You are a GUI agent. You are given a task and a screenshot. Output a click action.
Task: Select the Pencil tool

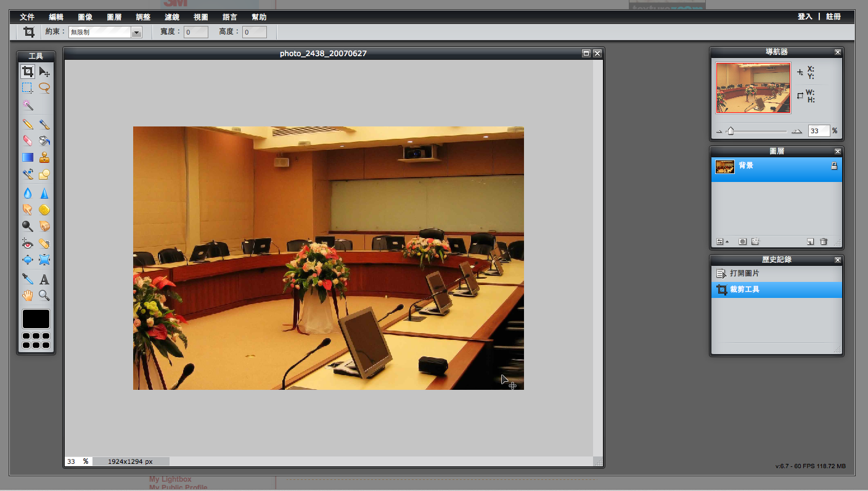pos(28,124)
